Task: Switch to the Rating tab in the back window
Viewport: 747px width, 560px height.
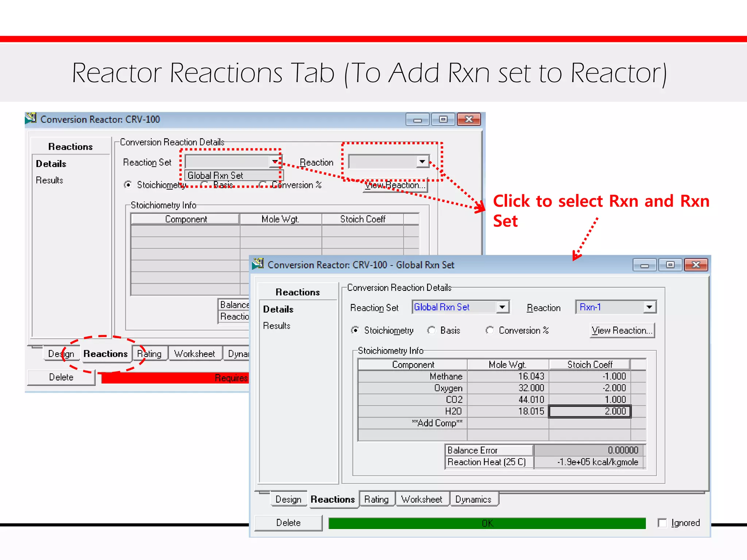Action: tap(149, 354)
